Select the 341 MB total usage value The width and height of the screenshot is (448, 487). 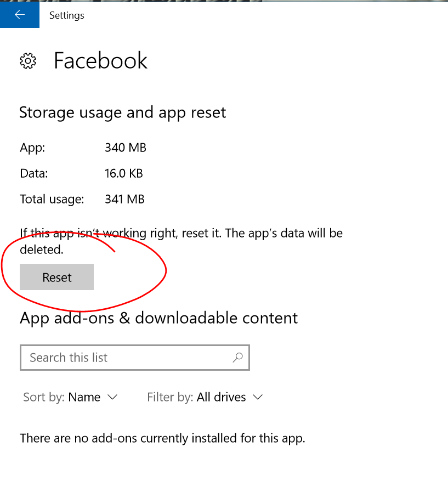tap(124, 199)
